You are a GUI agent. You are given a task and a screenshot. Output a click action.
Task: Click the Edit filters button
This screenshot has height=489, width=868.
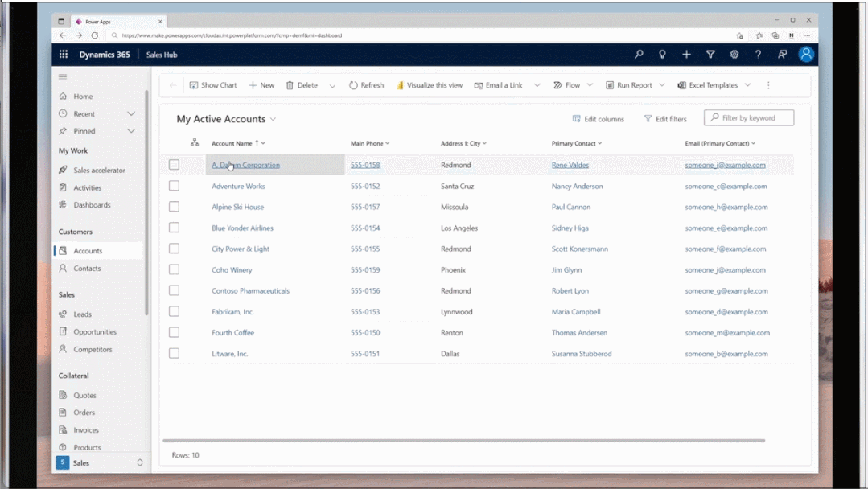(665, 119)
